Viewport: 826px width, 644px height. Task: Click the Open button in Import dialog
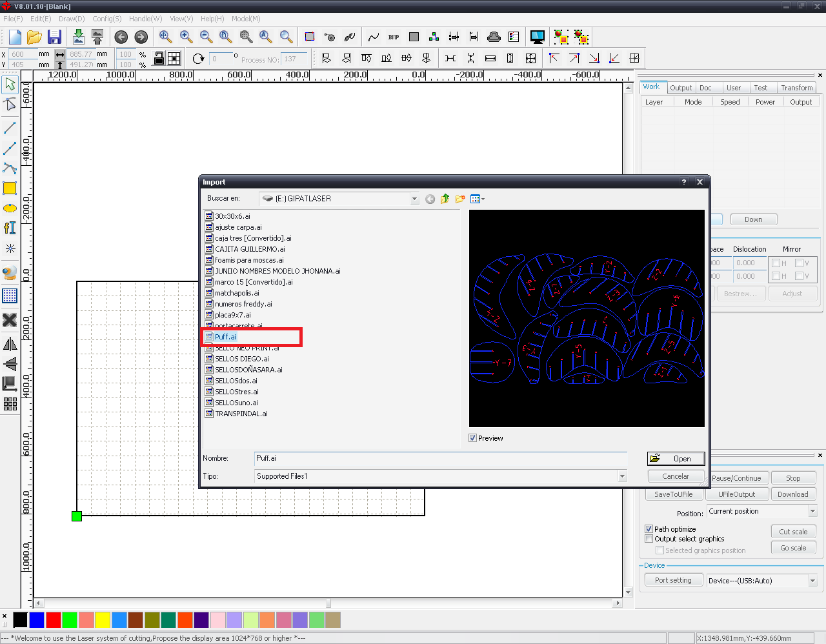pos(676,459)
